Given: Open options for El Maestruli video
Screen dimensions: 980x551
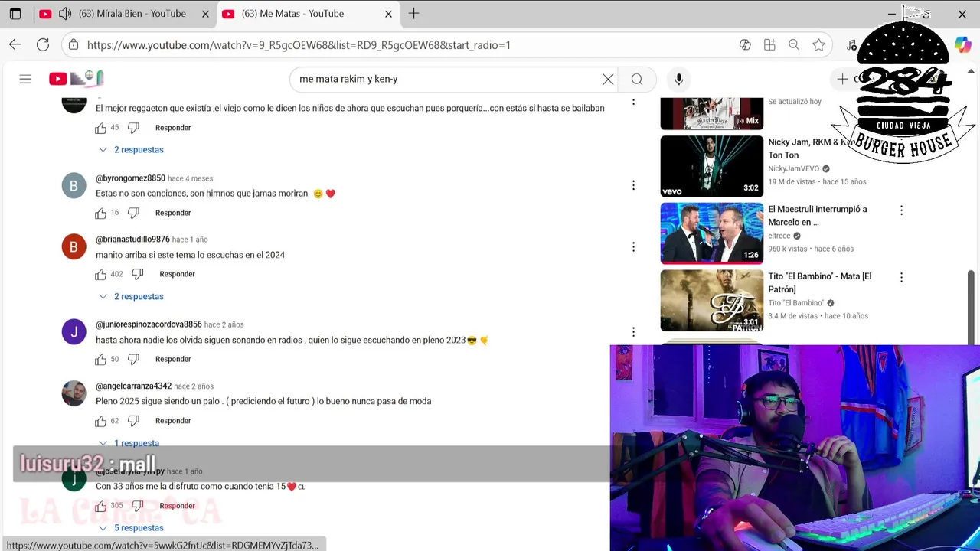Looking at the screenshot, I should point(901,210).
